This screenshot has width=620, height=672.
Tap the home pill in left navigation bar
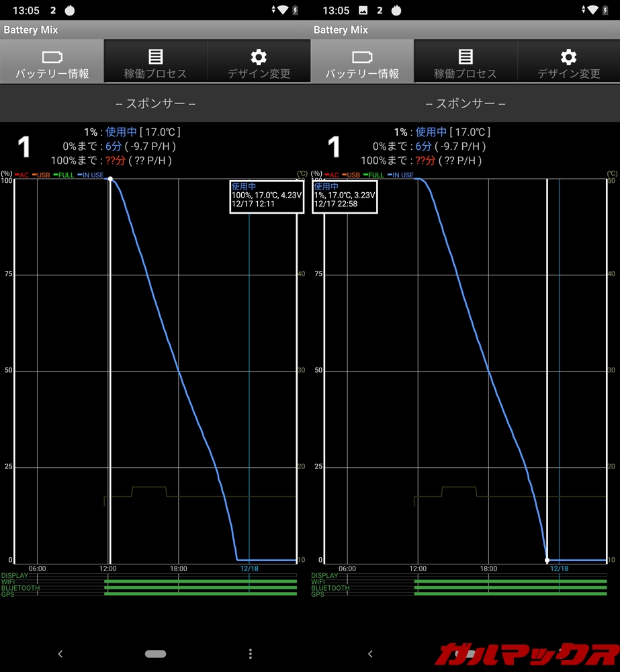[x=155, y=653]
